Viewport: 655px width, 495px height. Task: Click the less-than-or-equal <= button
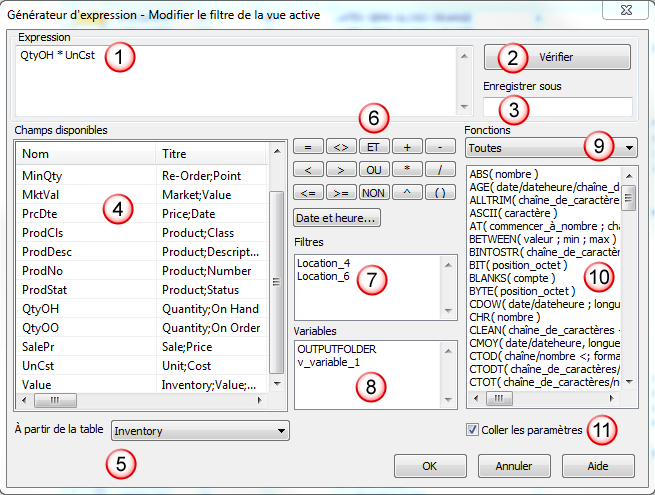(x=308, y=192)
